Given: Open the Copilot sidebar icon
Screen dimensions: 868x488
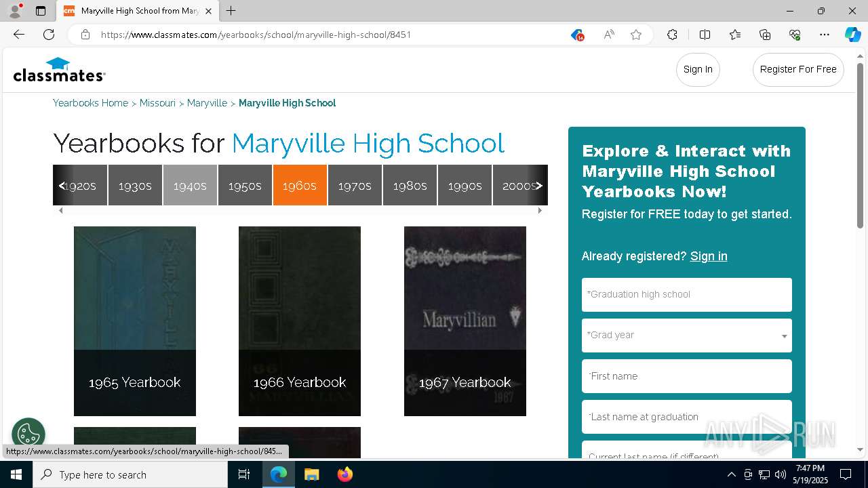Looking at the screenshot, I should click(852, 35).
